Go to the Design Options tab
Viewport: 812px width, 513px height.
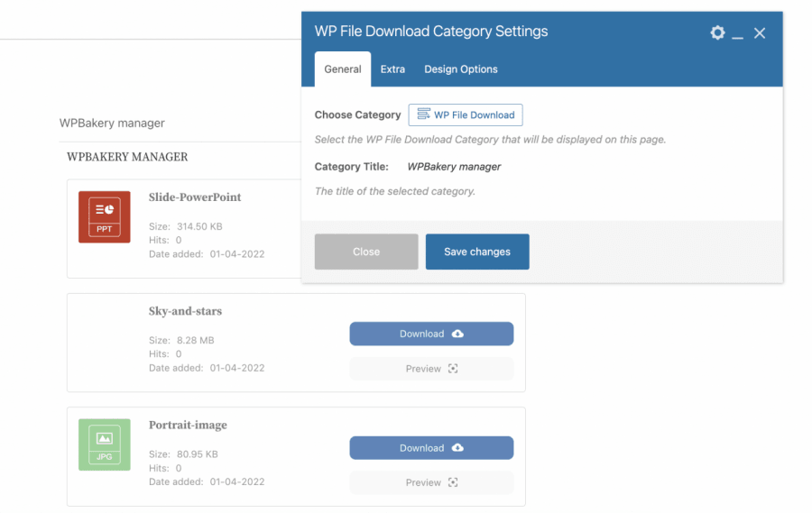point(461,69)
